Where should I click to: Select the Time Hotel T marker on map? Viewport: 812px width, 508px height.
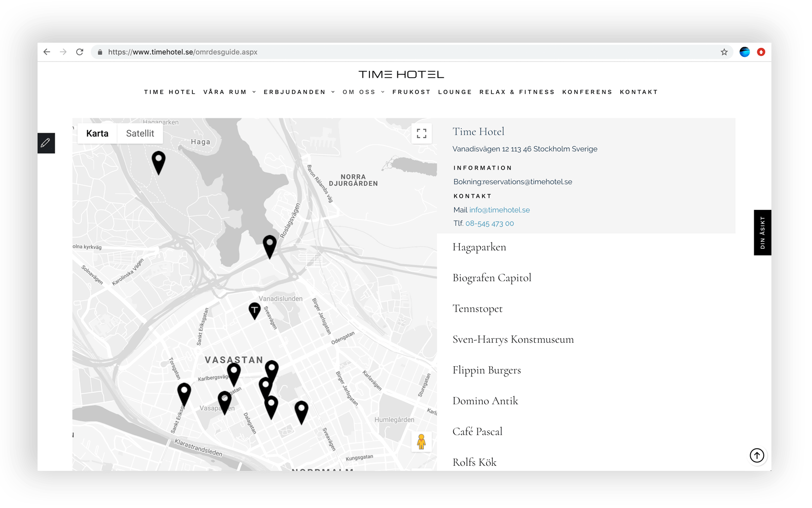(x=255, y=311)
